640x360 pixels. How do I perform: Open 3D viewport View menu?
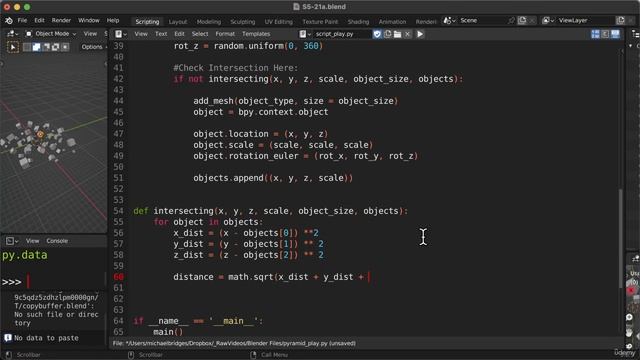tap(90, 34)
